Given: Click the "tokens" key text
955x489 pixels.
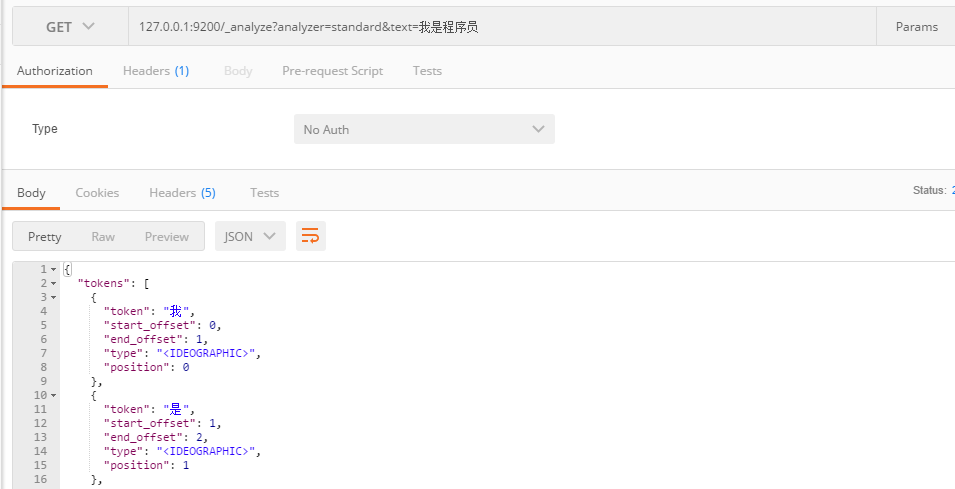Looking at the screenshot, I should (102, 283).
